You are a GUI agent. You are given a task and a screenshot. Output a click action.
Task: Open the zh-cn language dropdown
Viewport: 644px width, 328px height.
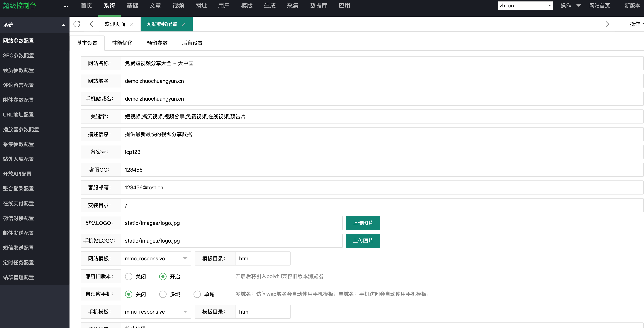pos(525,6)
